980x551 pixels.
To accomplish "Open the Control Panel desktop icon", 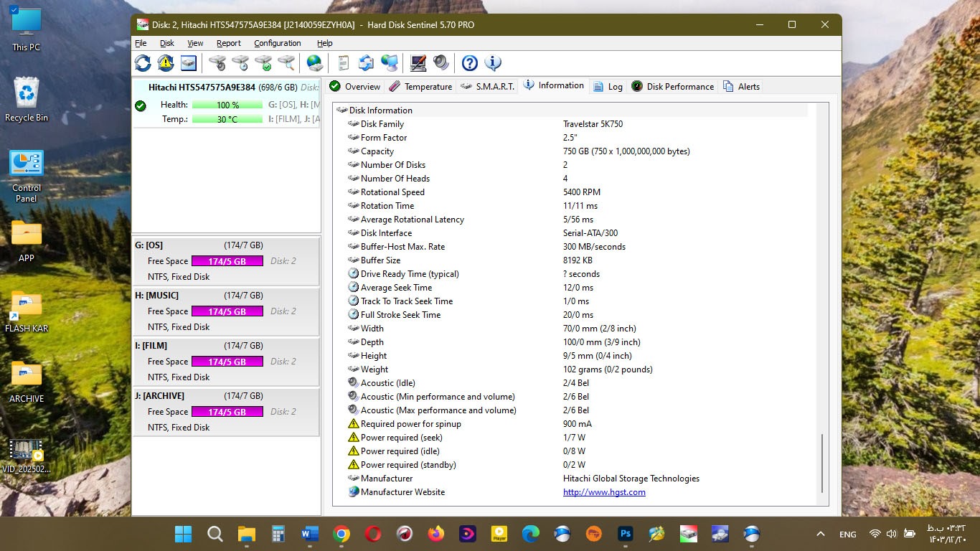I will pyautogui.click(x=26, y=176).
